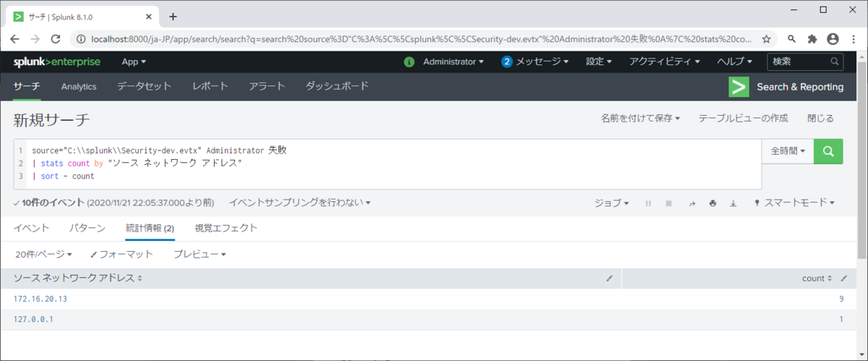
Task: Select the 統計情報 (2) tab
Action: (x=150, y=228)
